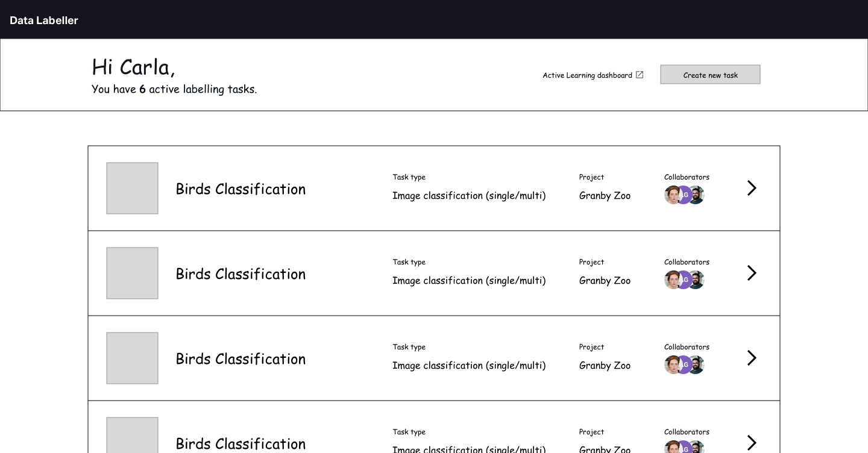Click the chevron arrow on the second task row
868x453 pixels.
pos(751,273)
